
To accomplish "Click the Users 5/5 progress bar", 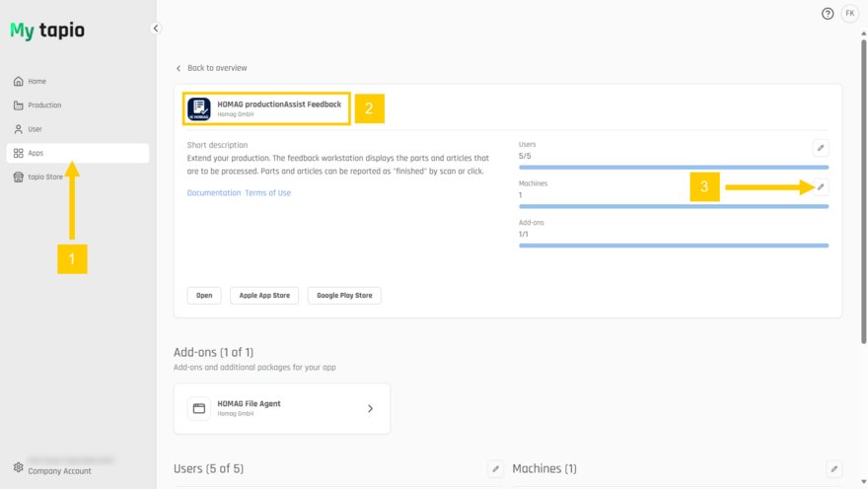I will [674, 167].
